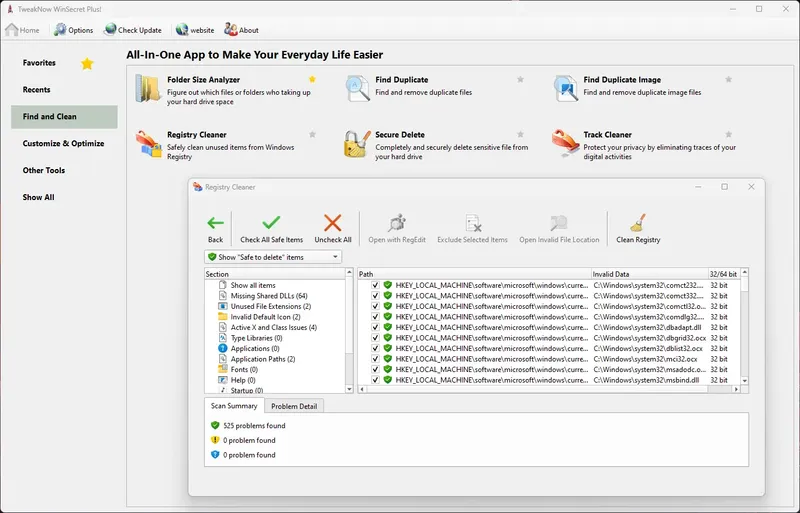The height and width of the screenshot is (513, 800).
Task: Click the Path column header
Action: click(x=474, y=274)
